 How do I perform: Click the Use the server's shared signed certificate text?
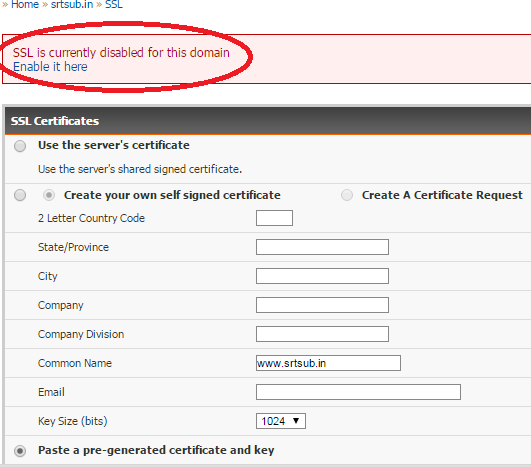(140, 169)
